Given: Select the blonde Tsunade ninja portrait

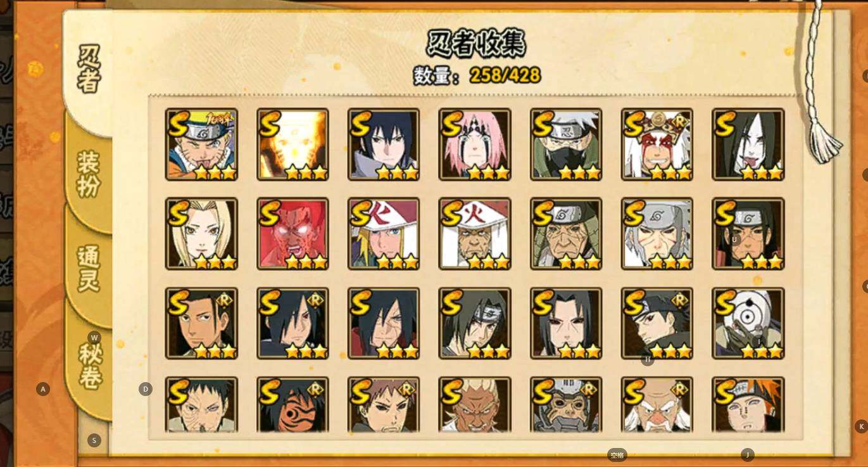Looking at the screenshot, I should [x=201, y=234].
